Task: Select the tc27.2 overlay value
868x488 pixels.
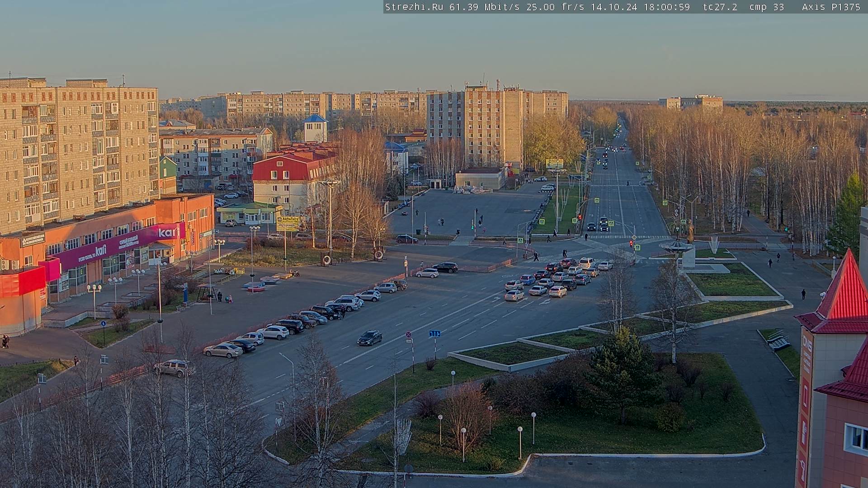Action: click(720, 7)
